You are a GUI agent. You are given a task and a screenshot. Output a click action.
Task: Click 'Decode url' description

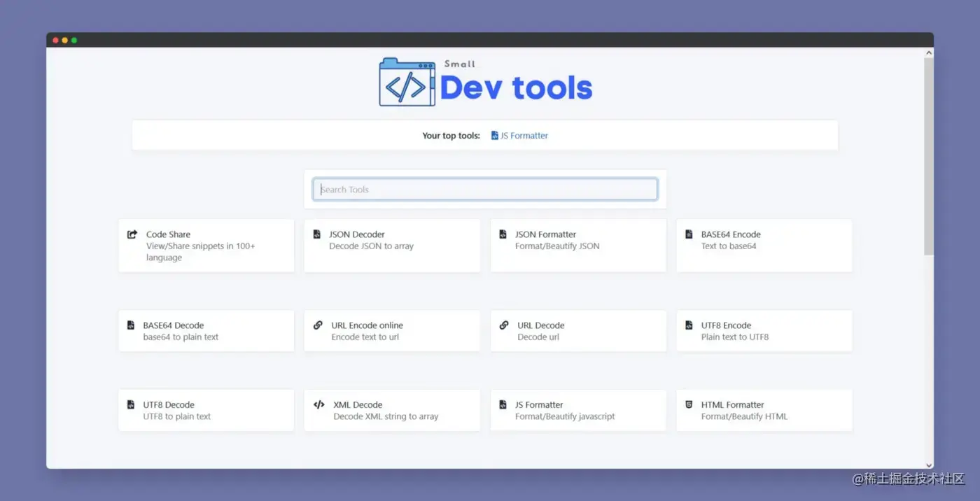(538, 337)
